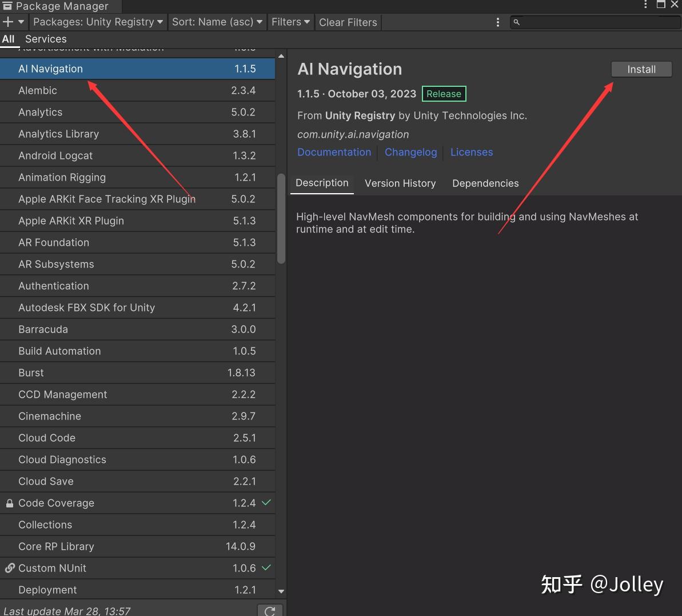This screenshot has width=682, height=616.
Task: Click the refresh icon beside last update
Action: coord(270,610)
